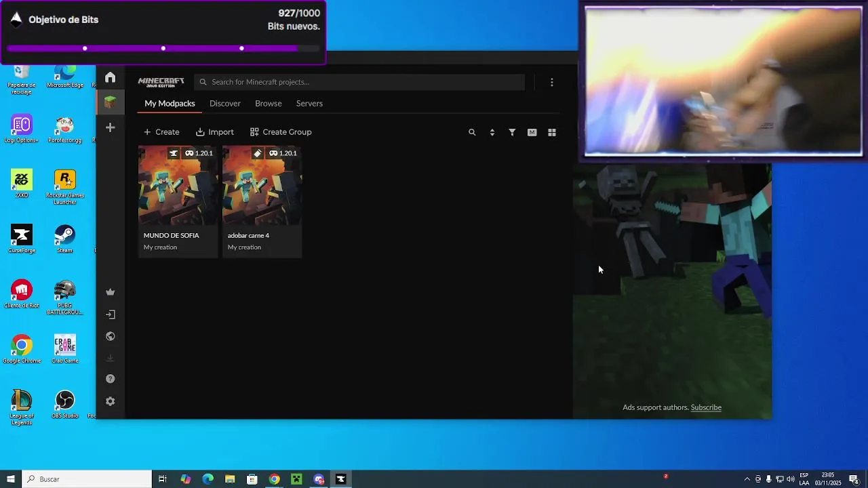Open Crab Game desktop shortcut

[x=64, y=348]
